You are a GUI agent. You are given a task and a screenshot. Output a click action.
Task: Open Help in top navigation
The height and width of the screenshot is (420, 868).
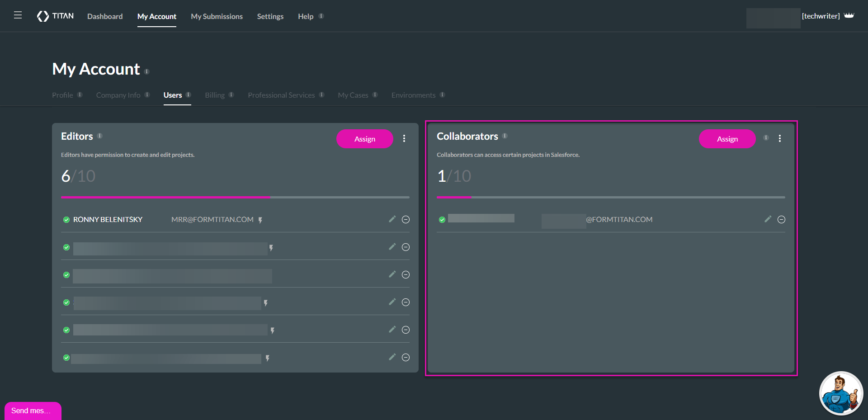pos(306,16)
